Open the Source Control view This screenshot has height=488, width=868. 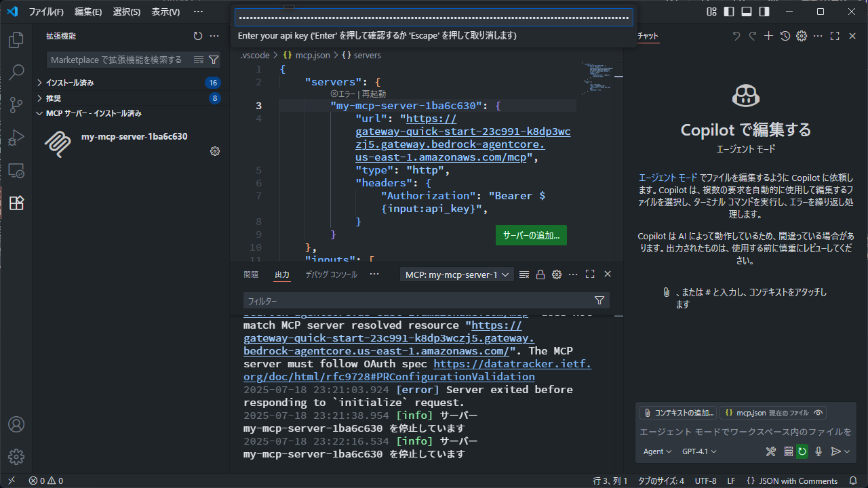coord(16,105)
